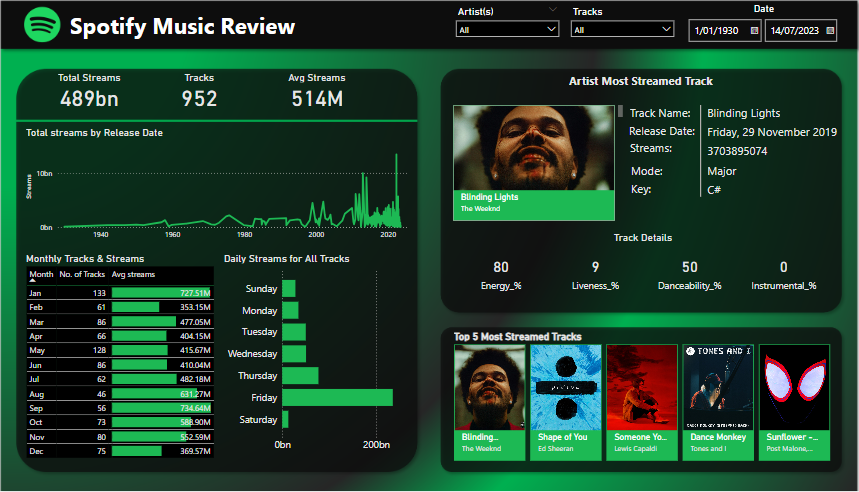Select the Apr row in monthly table
The width and height of the screenshot is (859, 492).
[x=120, y=336]
